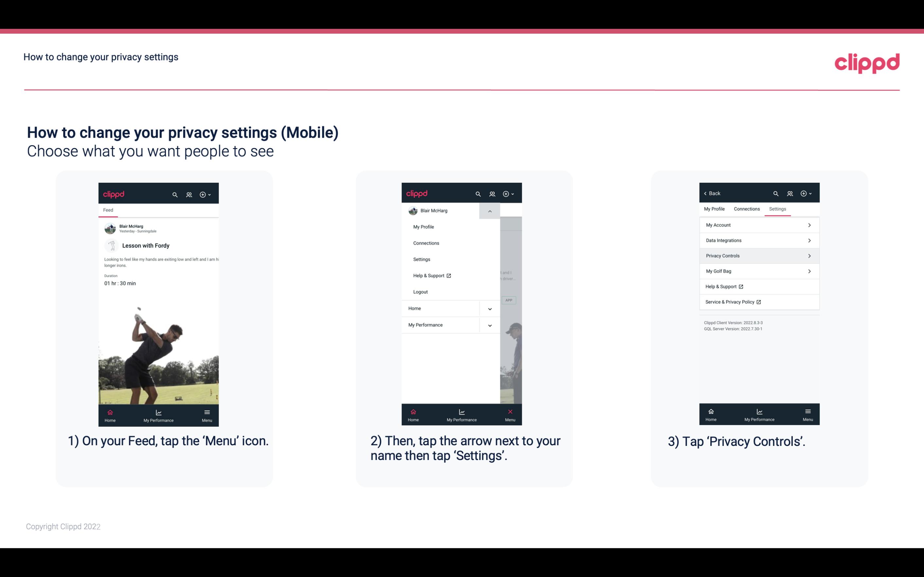Screen dimensions: 924x577
Task: Open Privacy Controls in settings list
Action: coord(758,255)
